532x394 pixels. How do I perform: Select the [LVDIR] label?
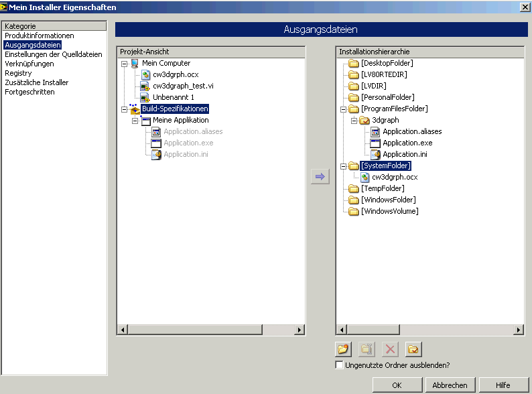374,86
